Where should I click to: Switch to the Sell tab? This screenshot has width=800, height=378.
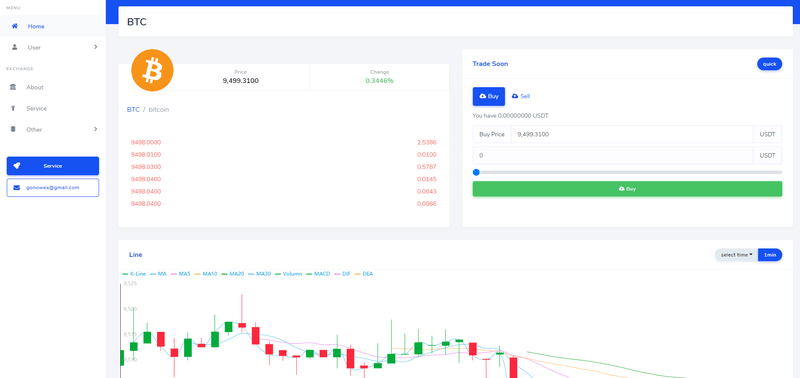click(x=521, y=96)
